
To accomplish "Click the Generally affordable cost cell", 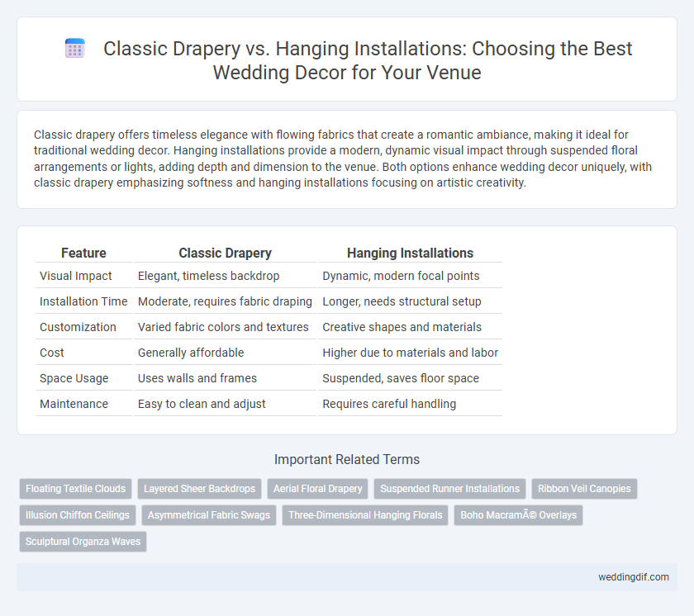I will pyautogui.click(x=191, y=353).
